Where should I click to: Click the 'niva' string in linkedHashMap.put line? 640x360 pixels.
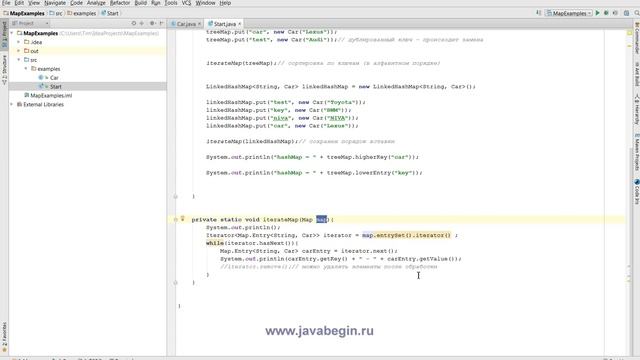click(280, 118)
